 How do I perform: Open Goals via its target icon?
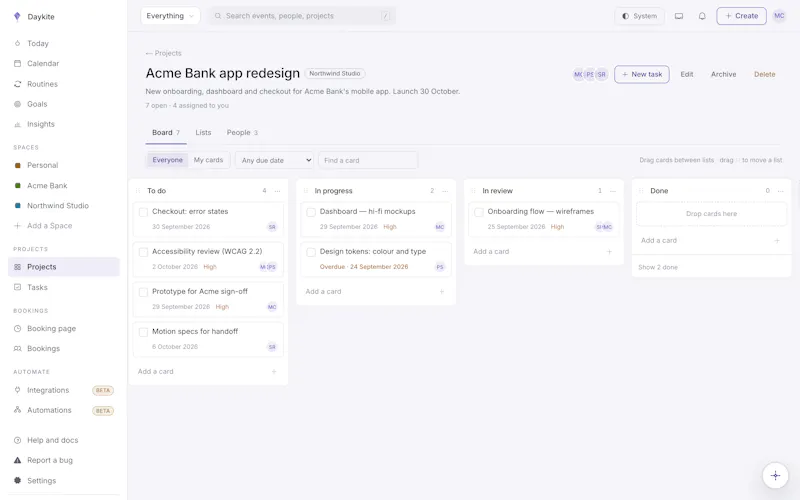click(x=17, y=104)
